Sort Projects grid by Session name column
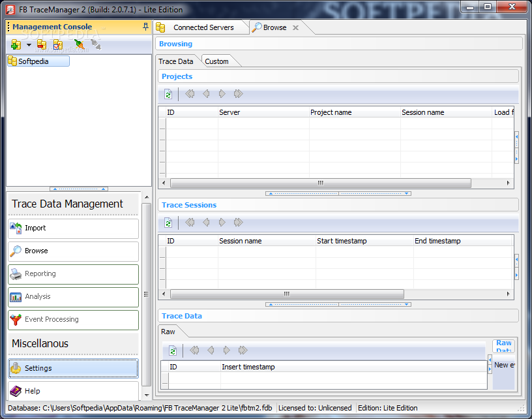This screenshot has width=532, height=419. click(446, 112)
